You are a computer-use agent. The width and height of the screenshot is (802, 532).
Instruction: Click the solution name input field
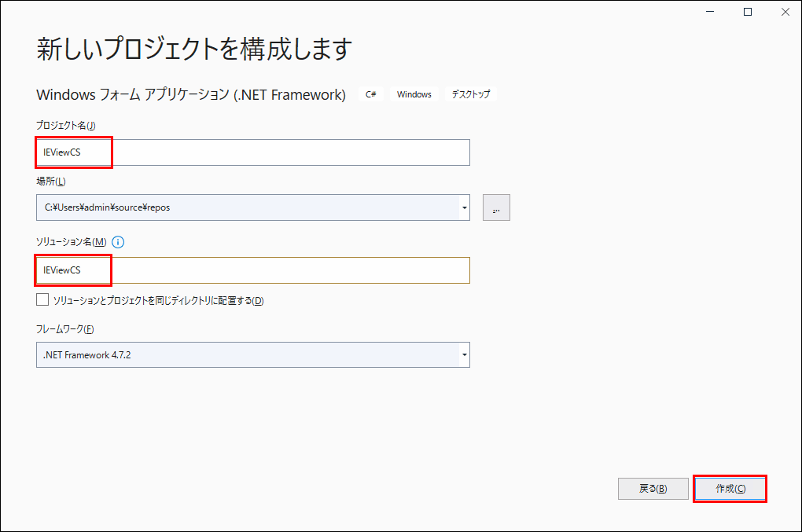pos(252,270)
